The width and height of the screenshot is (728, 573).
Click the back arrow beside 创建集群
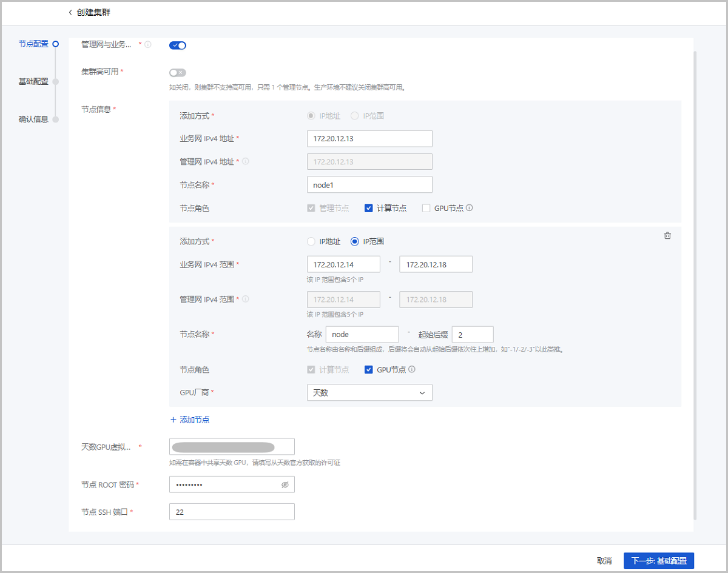(70, 12)
